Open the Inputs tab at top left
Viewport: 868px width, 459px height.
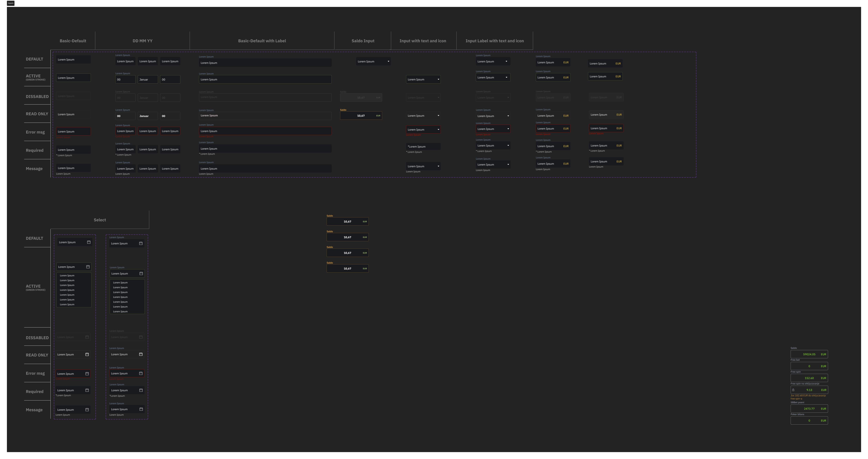(11, 3)
